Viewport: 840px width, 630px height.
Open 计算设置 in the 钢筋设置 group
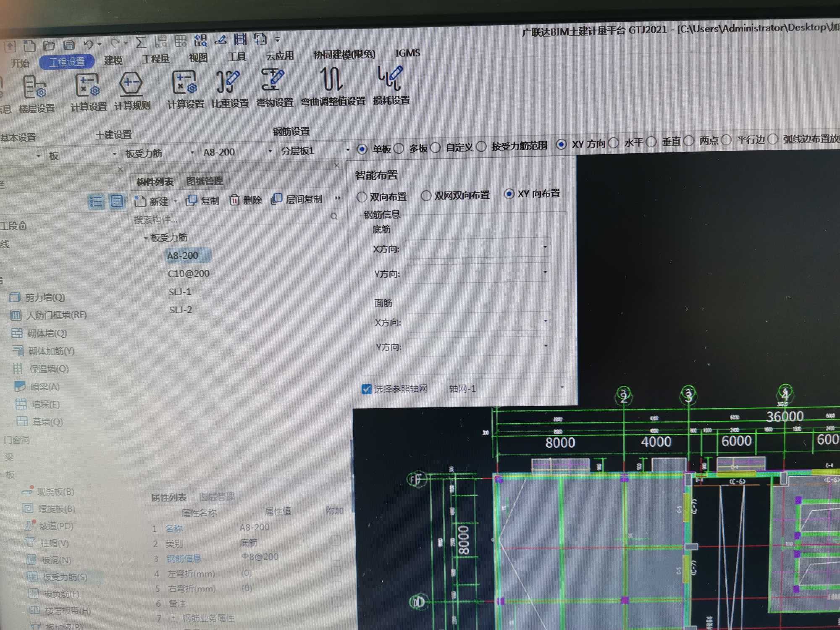(x=185, y=89)
